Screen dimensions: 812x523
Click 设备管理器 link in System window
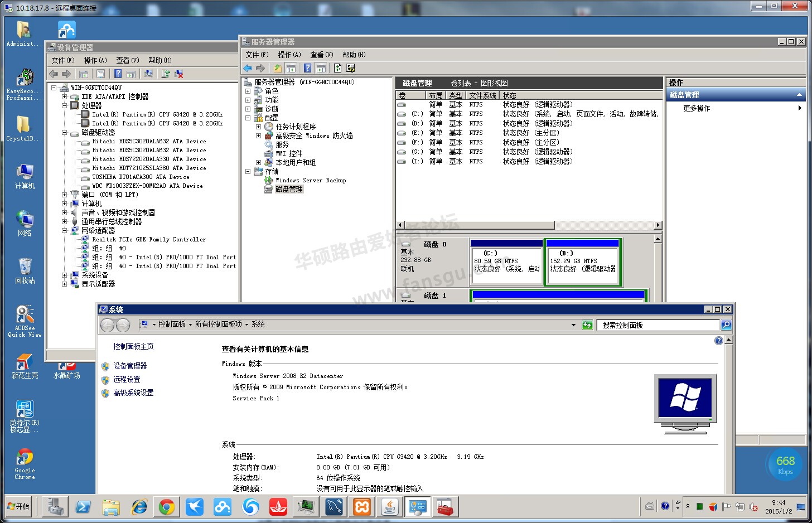(130, 366)
